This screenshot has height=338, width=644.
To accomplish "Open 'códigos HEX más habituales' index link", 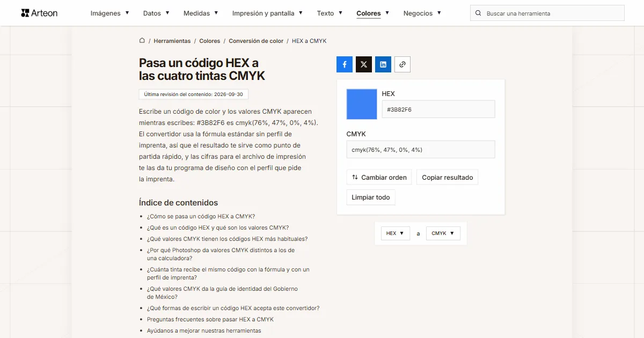I will 228,239.
